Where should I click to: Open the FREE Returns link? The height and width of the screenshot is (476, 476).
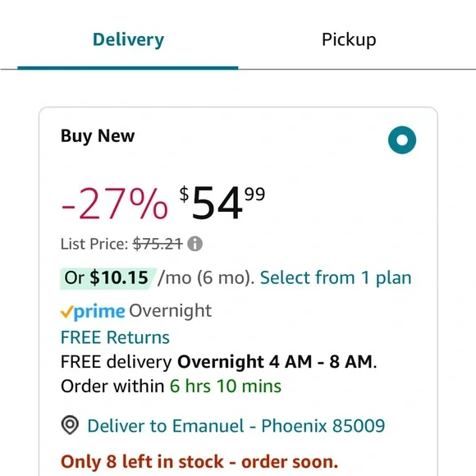click(x=115, y=337)
